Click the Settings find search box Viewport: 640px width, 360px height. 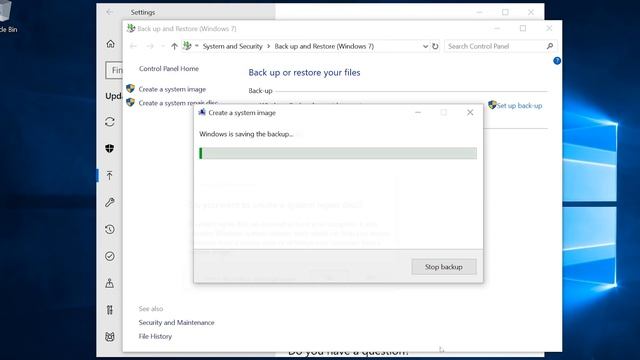click(114, 70)
